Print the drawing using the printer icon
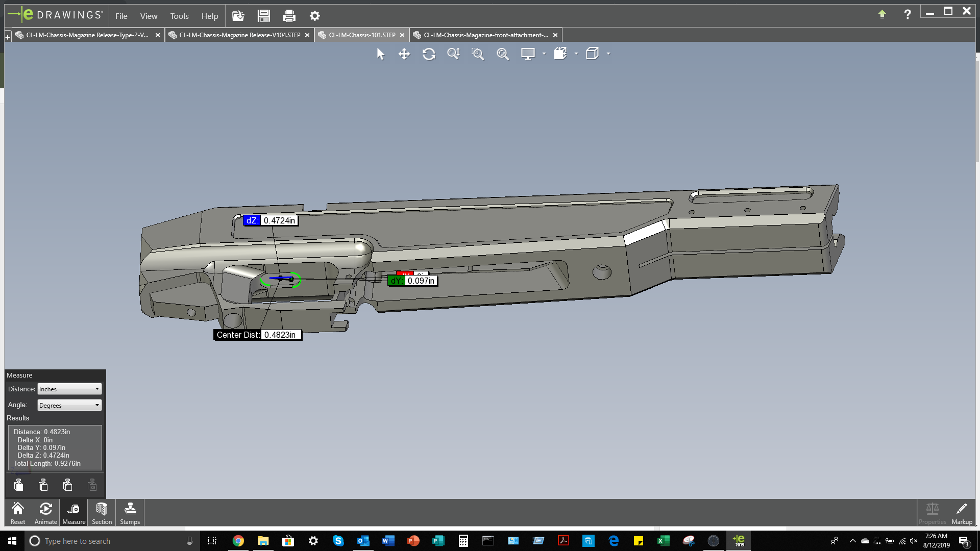 [x=289, y=16]
